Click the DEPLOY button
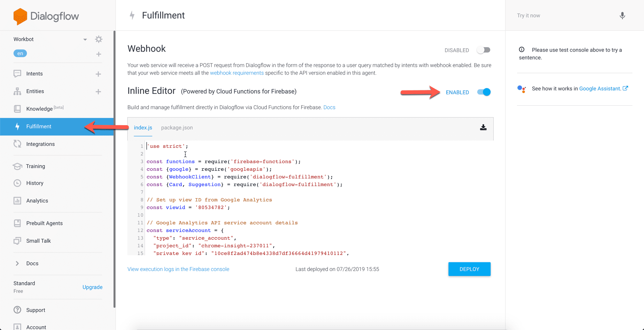The width and height of the screenshot is (644, 330). tap(470, 269)
